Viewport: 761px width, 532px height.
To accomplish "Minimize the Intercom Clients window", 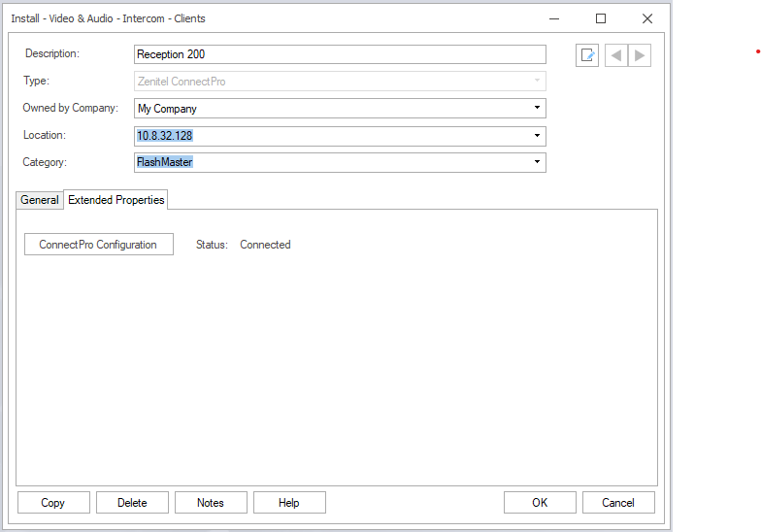I will (x=554, y=18).
